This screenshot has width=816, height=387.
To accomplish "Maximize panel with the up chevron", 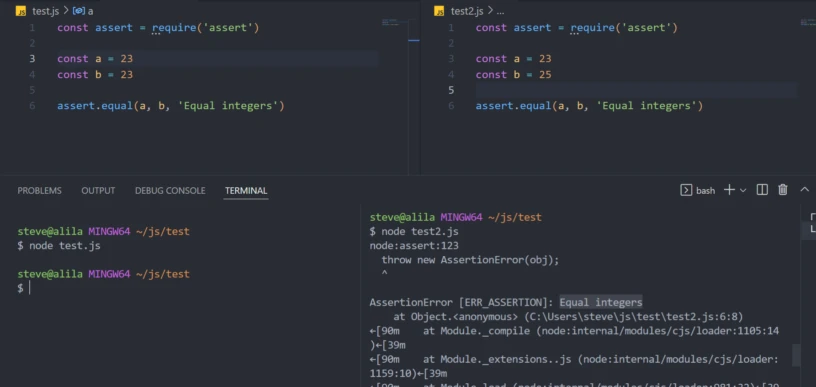I will [804, 190].
